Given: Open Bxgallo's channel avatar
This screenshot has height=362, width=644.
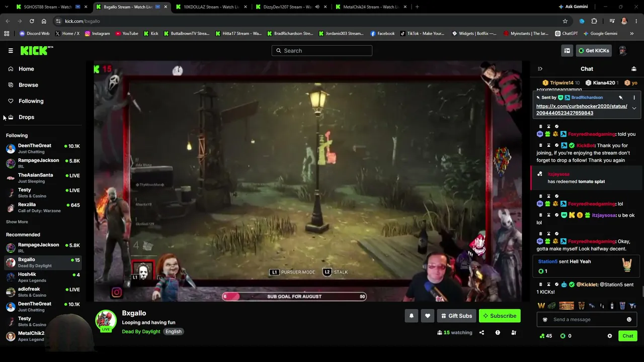Looking at the screenshot, I should tap(106, 320).
